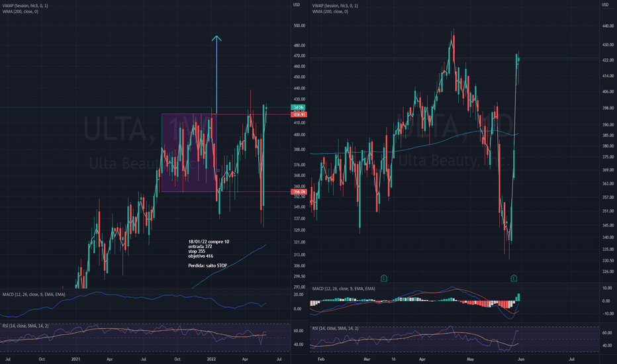617x364 pixels.
Task: Select the cyan upward arrow drawing
Action: (x=216, y=74)
